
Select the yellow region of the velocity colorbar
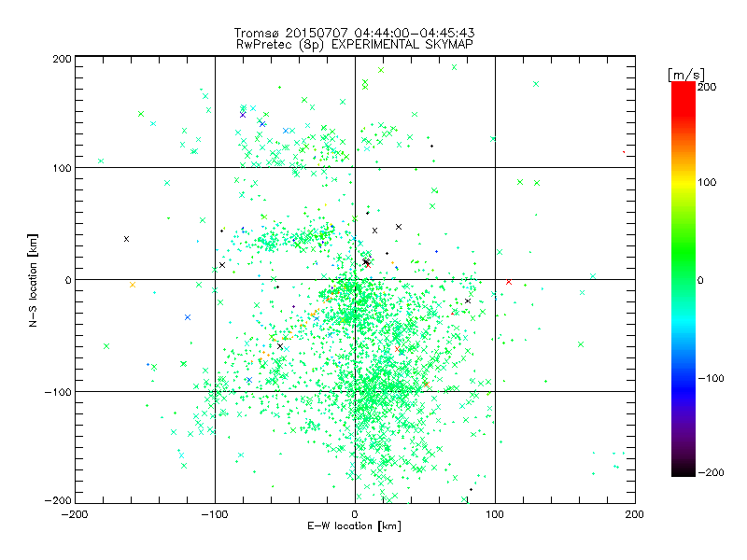684,183
